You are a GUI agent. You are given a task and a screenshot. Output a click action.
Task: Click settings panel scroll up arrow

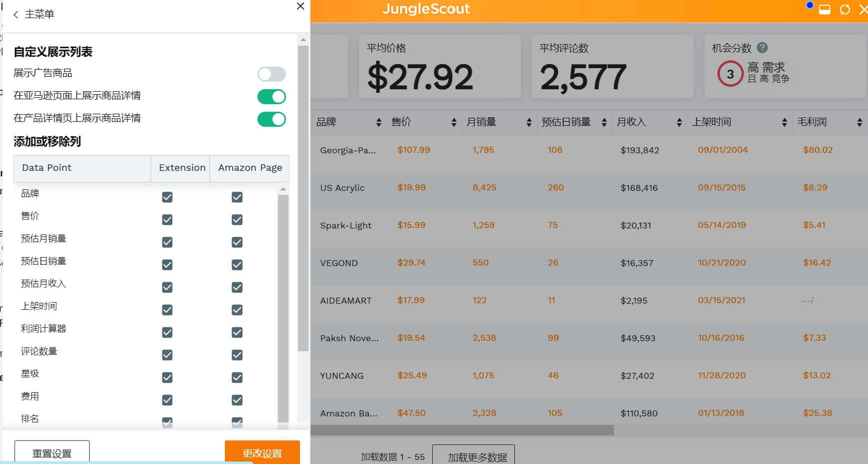click(x=303, y=40)
